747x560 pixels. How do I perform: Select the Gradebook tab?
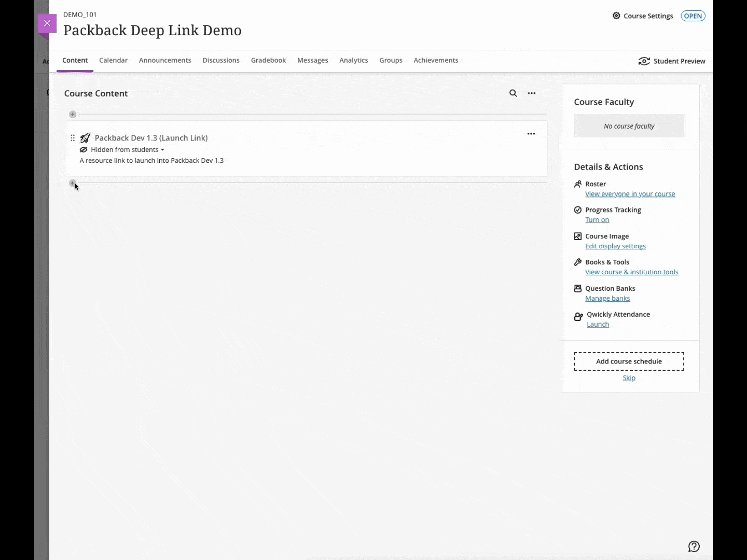coord(268,61)
